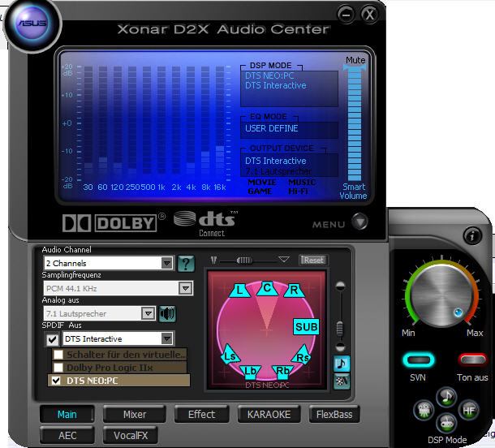Viewport: 495px width, 448px height.
Task: Toggle the SVN smart volume button
Action: coord(418,360)
